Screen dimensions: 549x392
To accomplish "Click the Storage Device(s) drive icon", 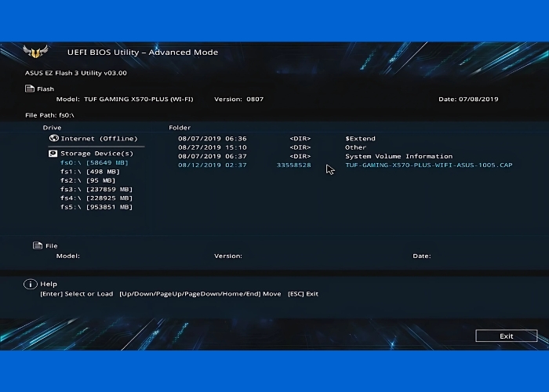I will 53,154.
